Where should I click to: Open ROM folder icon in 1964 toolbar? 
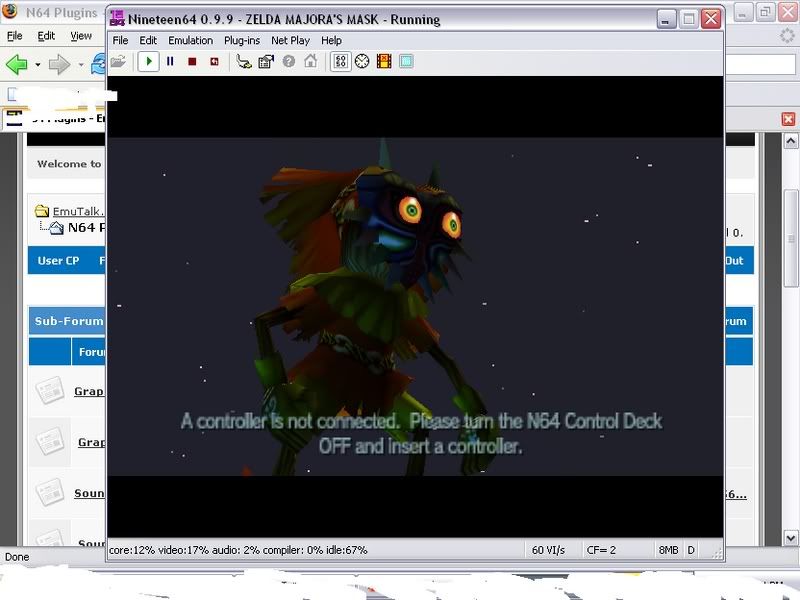click(x=118, y=62)
